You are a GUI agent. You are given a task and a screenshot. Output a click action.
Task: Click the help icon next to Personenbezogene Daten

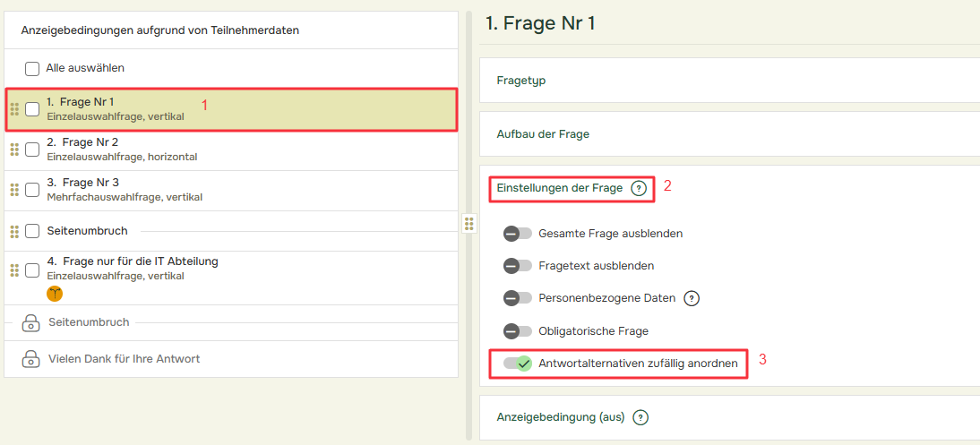(x=691, y=299)
